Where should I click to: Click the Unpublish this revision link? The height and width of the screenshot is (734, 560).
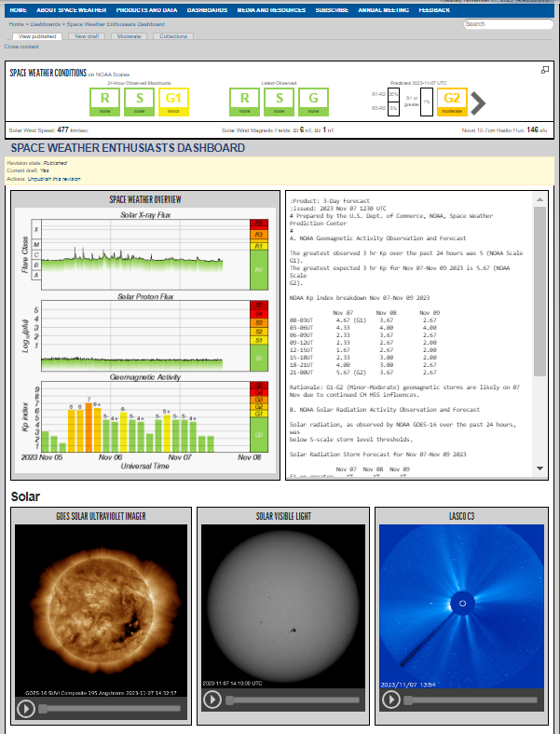point(54,179)
